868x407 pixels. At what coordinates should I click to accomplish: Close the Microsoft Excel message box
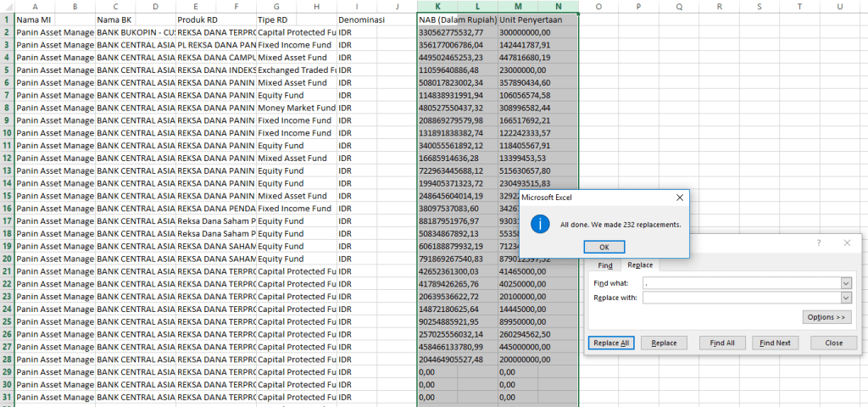679,197
